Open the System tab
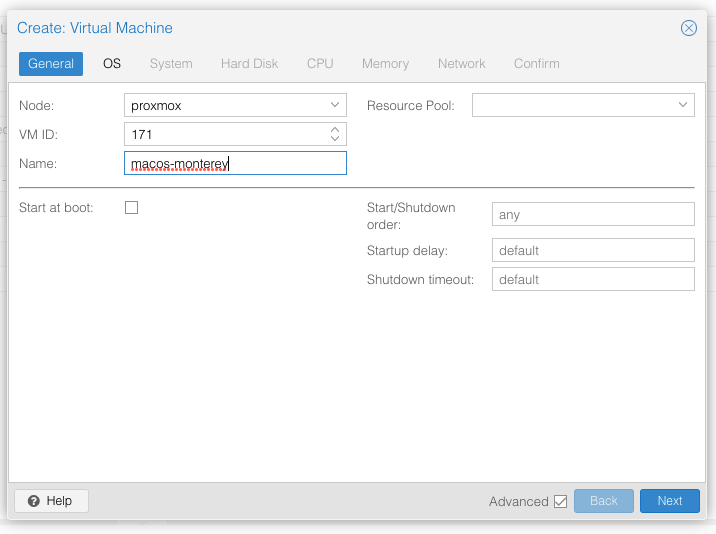The width and height of the screenshot is (716, 534). click(171, 63)
